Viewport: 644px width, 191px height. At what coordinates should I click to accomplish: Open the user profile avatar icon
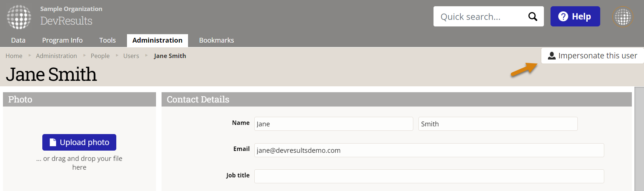point(623,17)
